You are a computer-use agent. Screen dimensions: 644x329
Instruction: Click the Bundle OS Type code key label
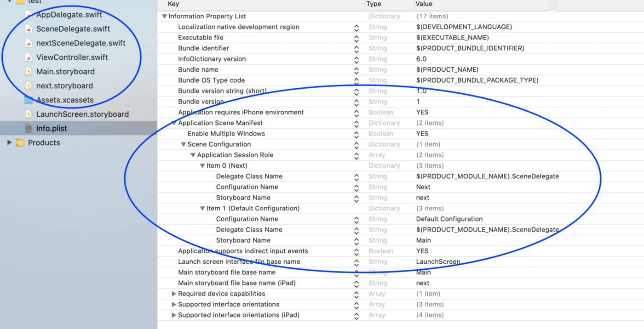pos(212,80)
